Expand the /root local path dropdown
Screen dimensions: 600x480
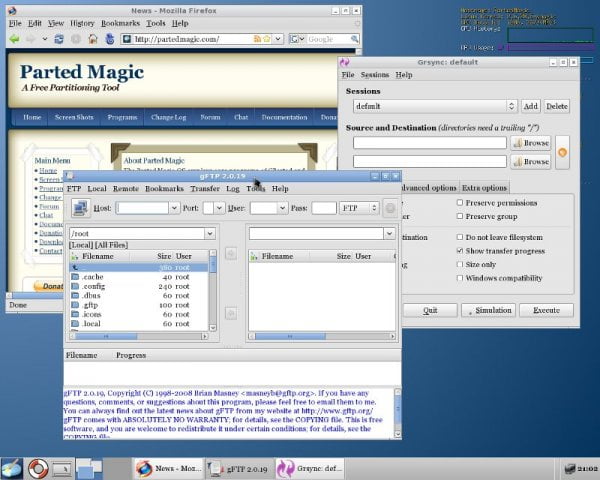pos(210,233)
